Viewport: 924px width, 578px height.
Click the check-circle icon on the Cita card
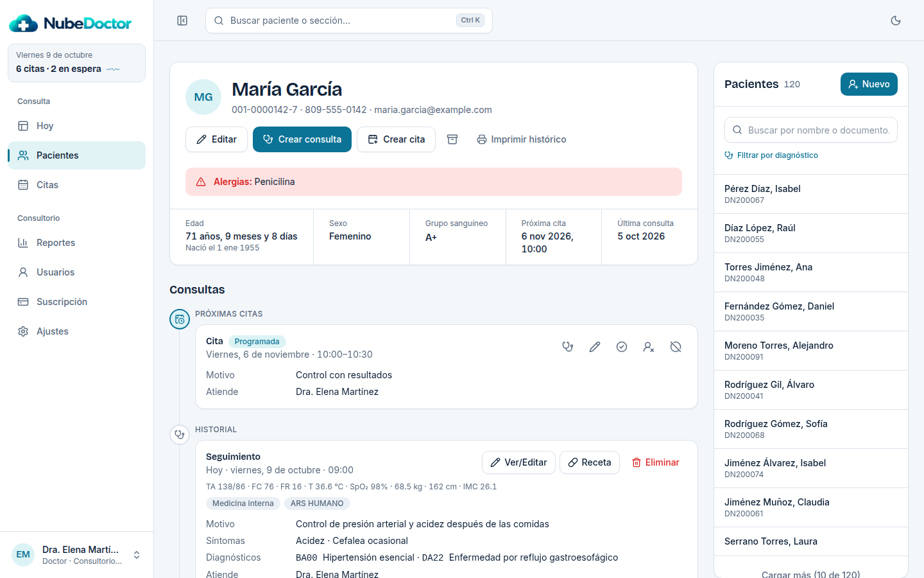click(622, 347)
